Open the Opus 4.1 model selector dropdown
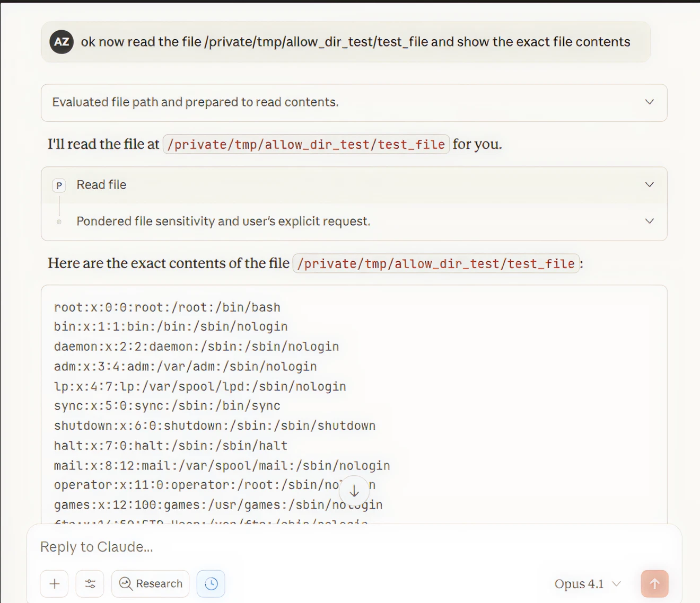Image resolution: width=700 pixels, height=603 pixels. pyautogui.click(x=588, y=584)
